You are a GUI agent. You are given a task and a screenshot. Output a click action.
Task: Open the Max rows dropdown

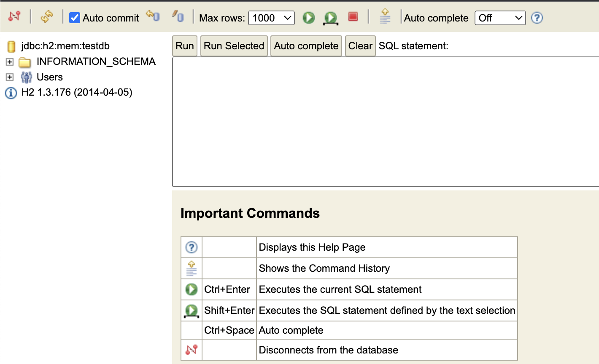[x=271, y=18]
